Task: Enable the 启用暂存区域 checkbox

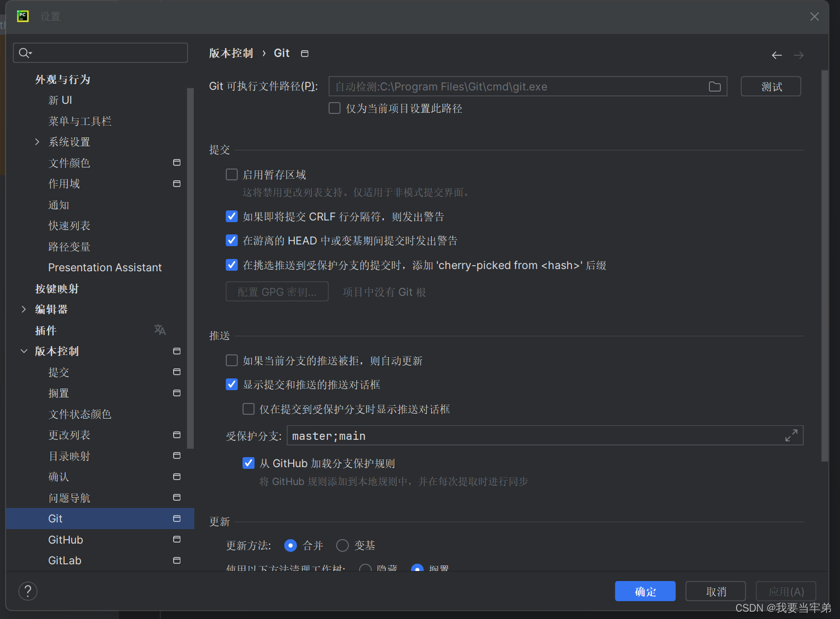Action: pyautogui.click(x=232, y=174)
